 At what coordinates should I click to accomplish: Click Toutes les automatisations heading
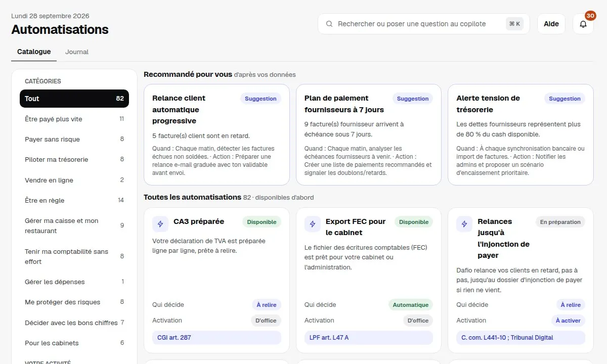(192, 197)
